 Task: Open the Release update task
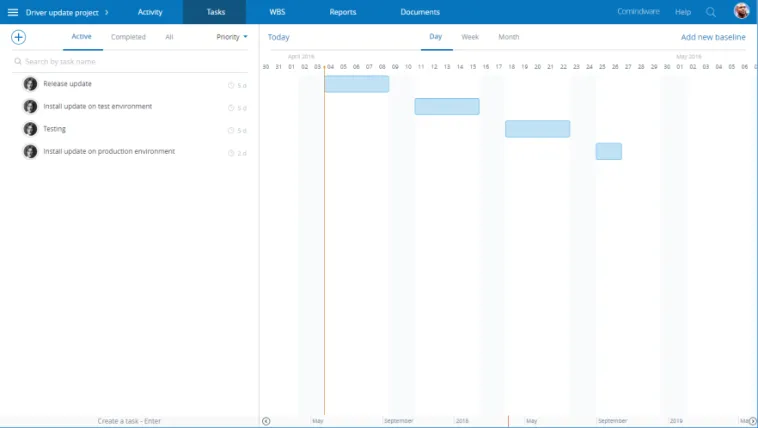point(67,84)
